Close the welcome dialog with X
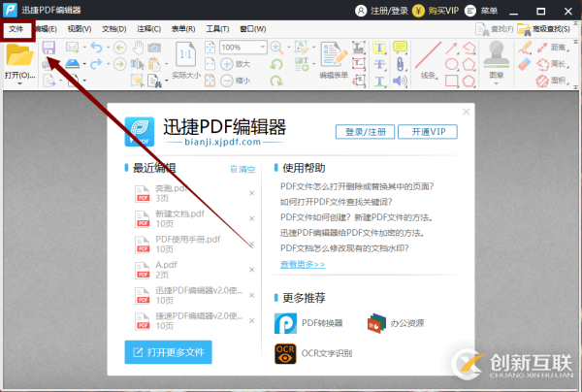The image size is (582, 392). point(467,112)
